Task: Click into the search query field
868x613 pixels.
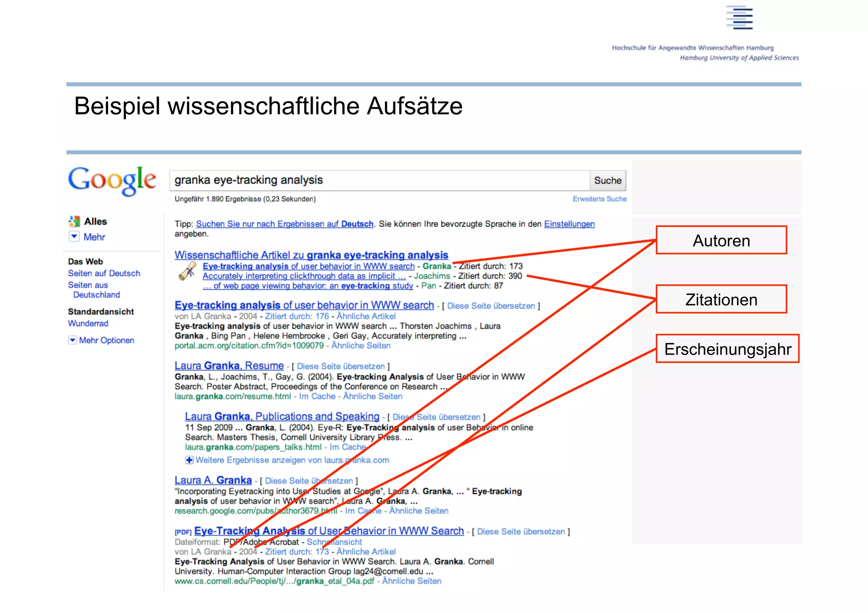Action: click(x=379, y=180)
